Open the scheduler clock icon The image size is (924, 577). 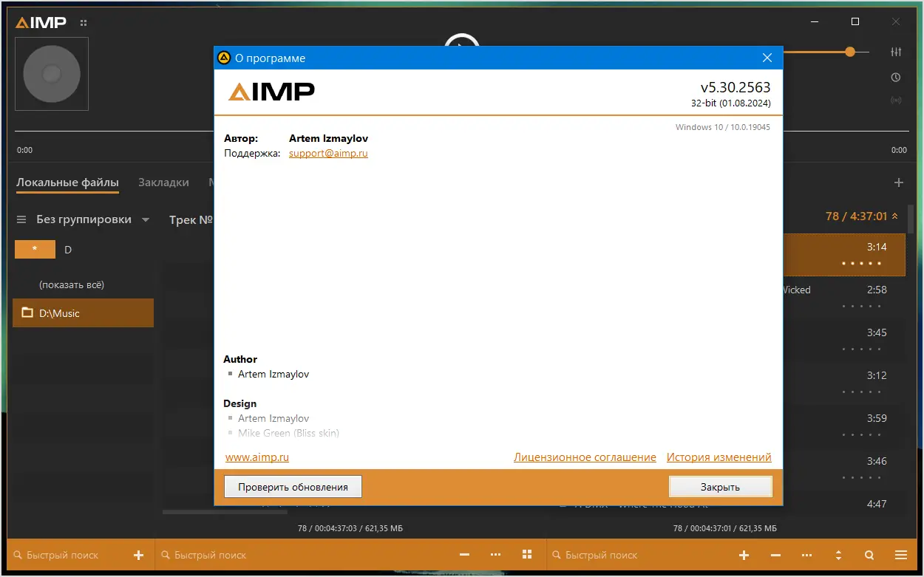click(896, 77)
